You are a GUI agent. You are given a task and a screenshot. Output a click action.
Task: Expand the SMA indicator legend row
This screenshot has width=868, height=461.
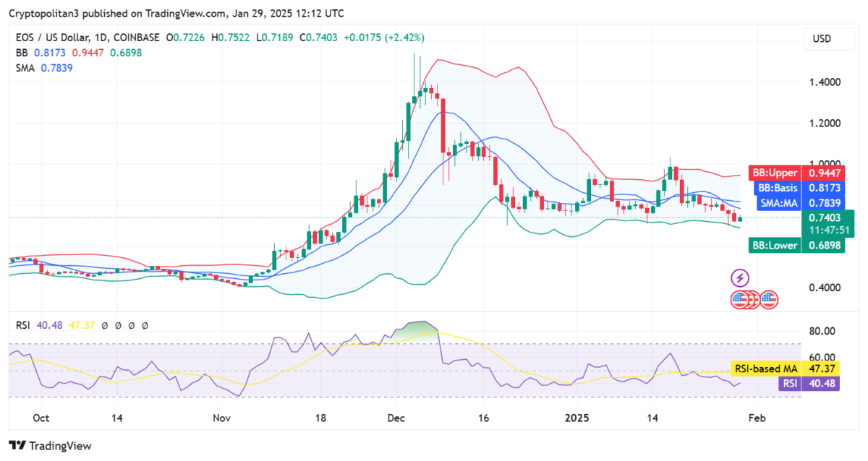click(x=23, y=68)
